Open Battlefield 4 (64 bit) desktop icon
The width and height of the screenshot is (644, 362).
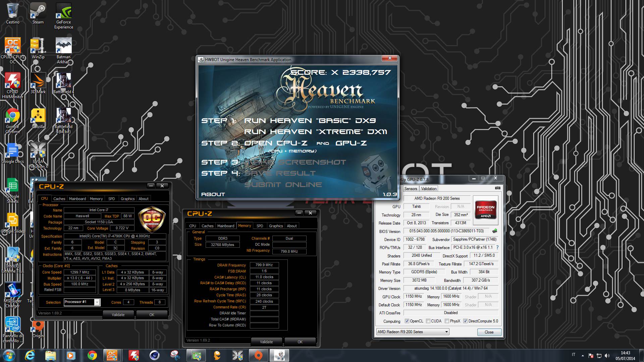click(x=64, y=121)
